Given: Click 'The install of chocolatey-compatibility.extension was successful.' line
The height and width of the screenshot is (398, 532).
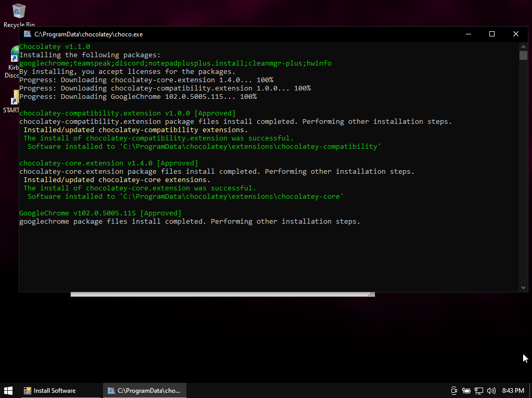Looking at the screenshot, I should click(158, 138).
